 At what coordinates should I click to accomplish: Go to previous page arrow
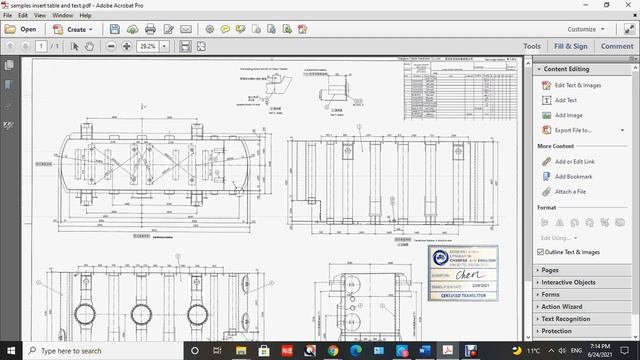pos(10,46)
